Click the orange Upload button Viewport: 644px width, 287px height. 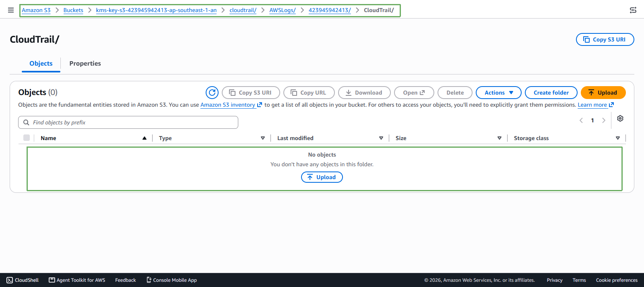(x=603, y=93)
